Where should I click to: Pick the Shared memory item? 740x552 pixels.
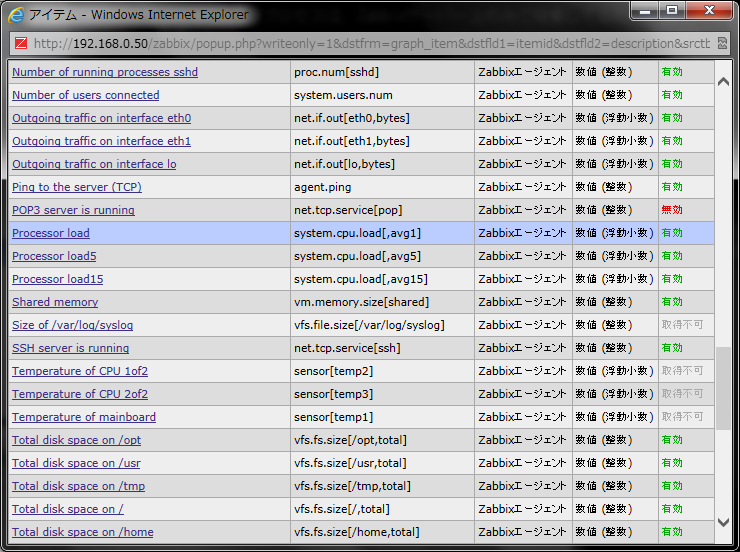point(55,302)
